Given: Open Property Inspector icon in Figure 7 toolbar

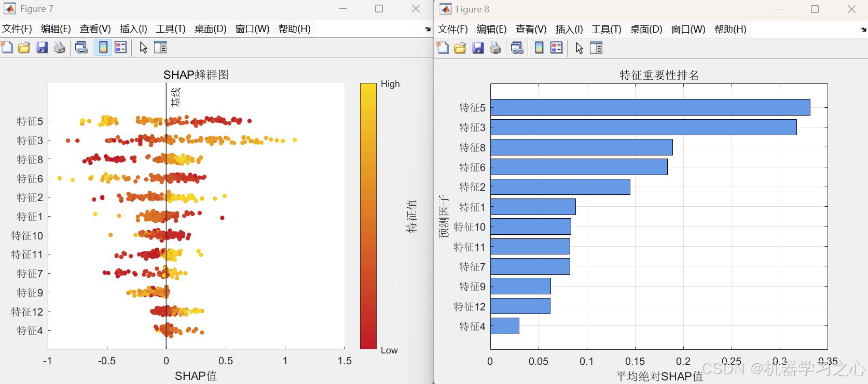Looking at the screenshot, I should pos(160,48).
